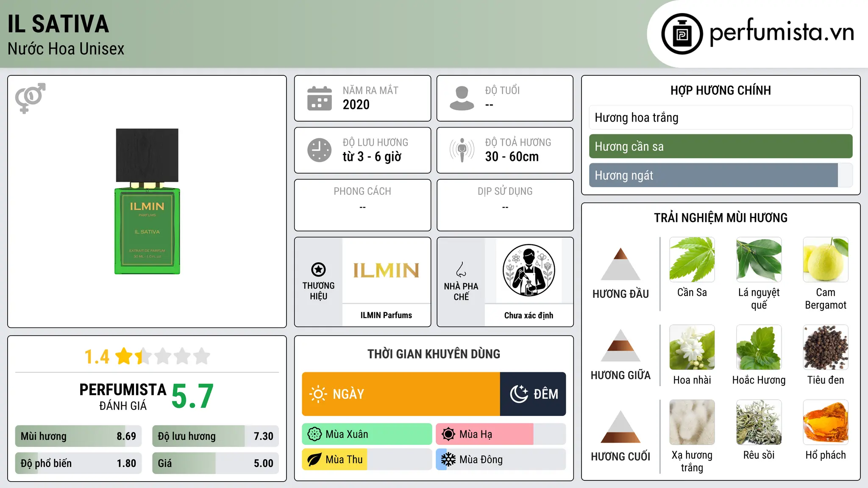Click the perfumista.vn site name

(x=782, y=33)
